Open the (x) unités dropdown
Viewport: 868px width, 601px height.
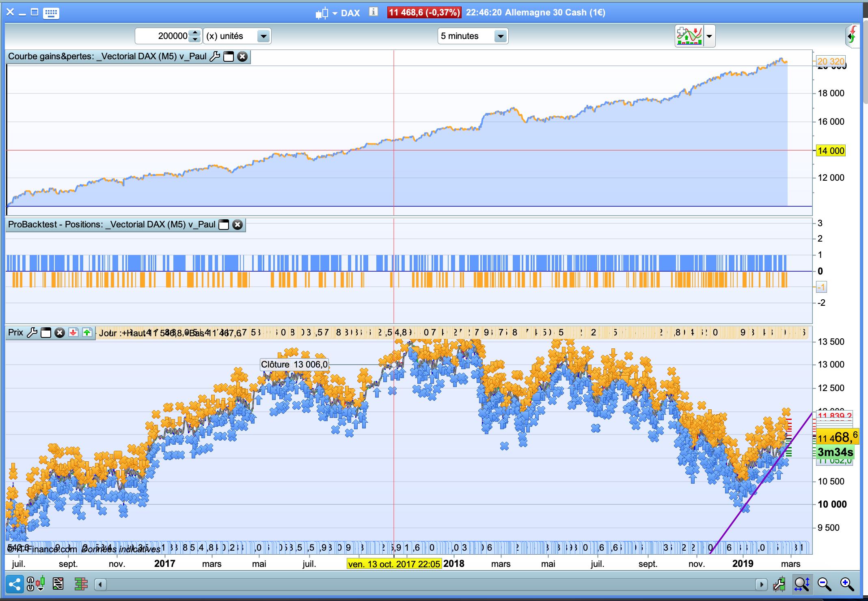[x=263, y=36]
